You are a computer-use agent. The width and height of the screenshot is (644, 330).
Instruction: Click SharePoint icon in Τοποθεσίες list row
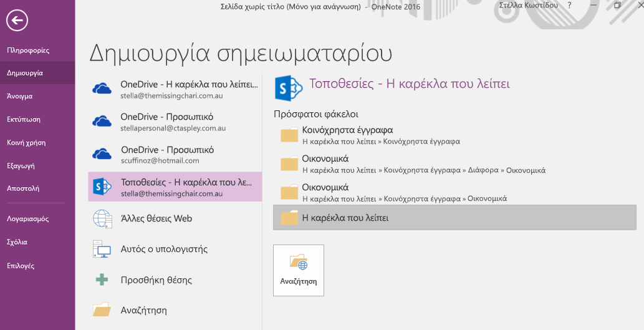click(102, 187)
